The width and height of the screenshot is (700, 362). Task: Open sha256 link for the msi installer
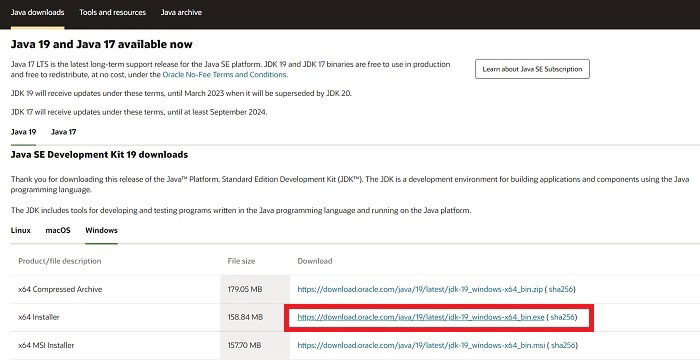(x=563, y=345)
